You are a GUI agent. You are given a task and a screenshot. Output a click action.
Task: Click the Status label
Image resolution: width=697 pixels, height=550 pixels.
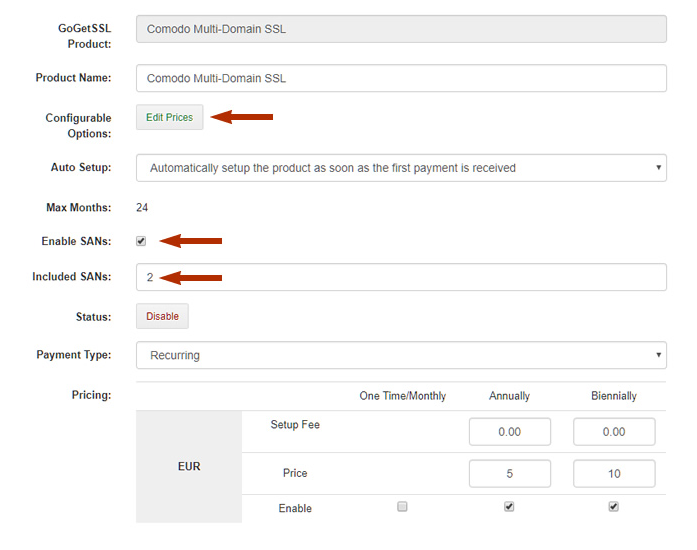(x=93, y=317)
